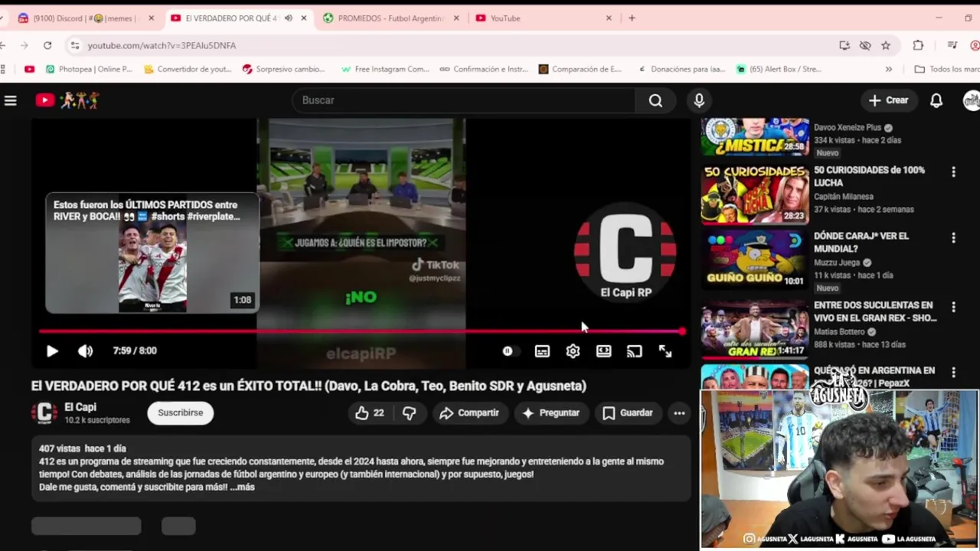Open the browser extensions menu
This screenshot has width=980, height=551.
[918, 45]
